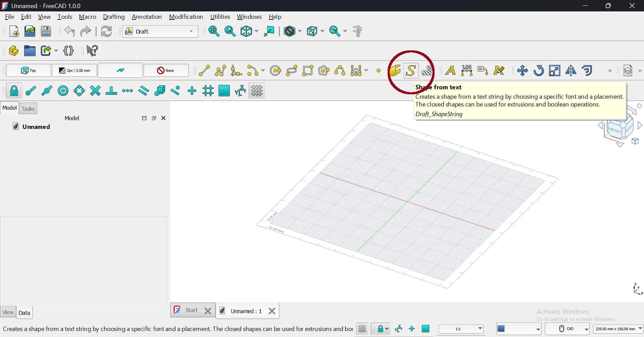Select the Rectangle tool
Screen dimensions: 644x337
click(308, 70)
